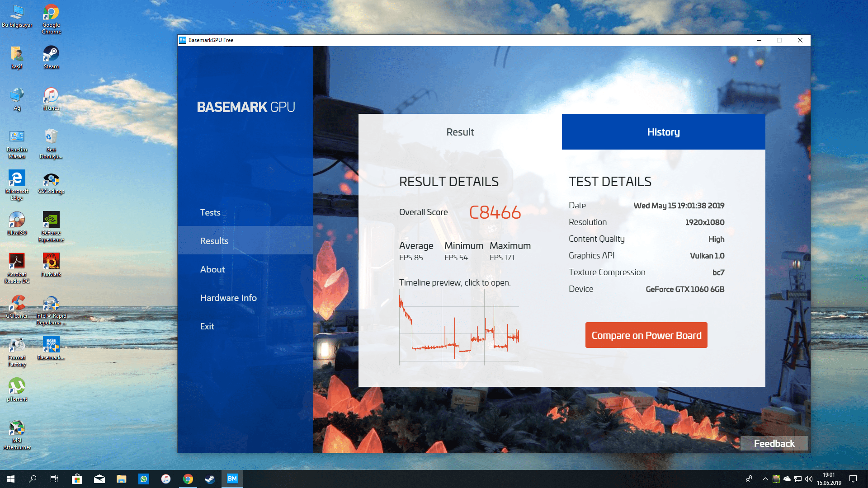This screenshot has height=488, width=868.
Task: Open the timeline preview graph
Action: pyautogui.click(x=459, y=328)
